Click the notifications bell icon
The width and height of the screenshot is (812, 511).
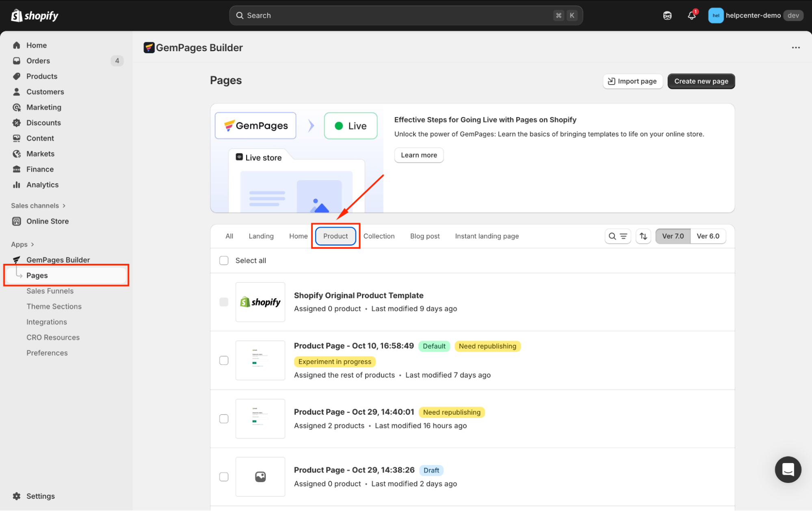click(691, 15)
